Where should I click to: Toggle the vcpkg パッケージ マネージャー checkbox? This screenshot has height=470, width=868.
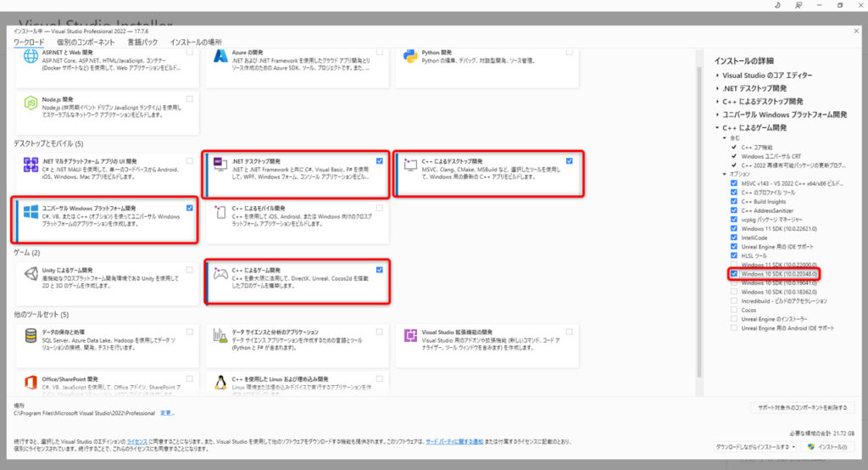(x=734, y=220)
